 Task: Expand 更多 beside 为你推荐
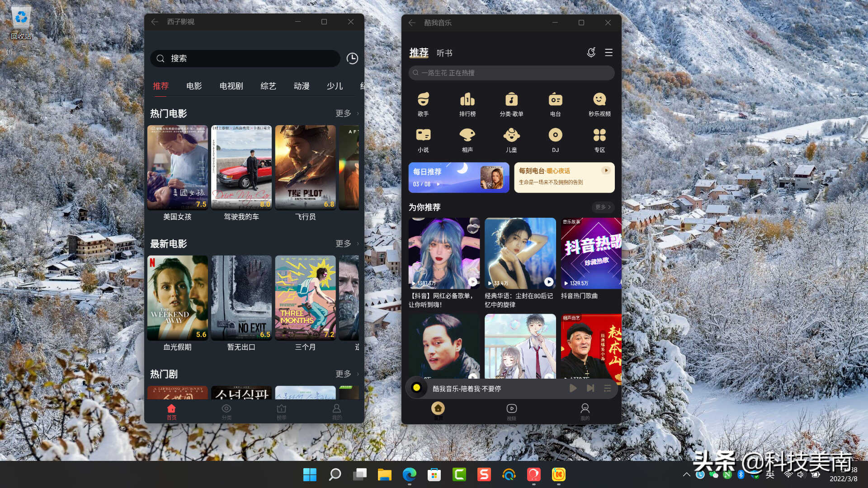[603, 207]
